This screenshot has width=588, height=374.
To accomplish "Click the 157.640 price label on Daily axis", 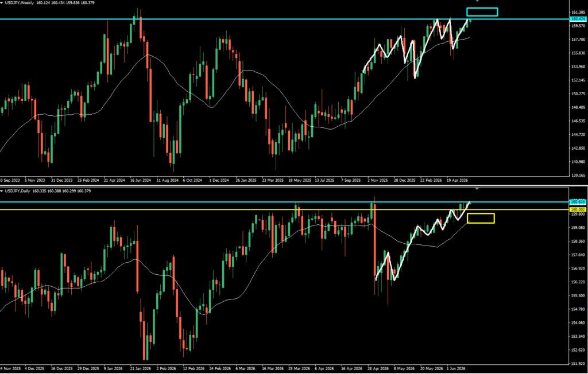I will point(579,255).
